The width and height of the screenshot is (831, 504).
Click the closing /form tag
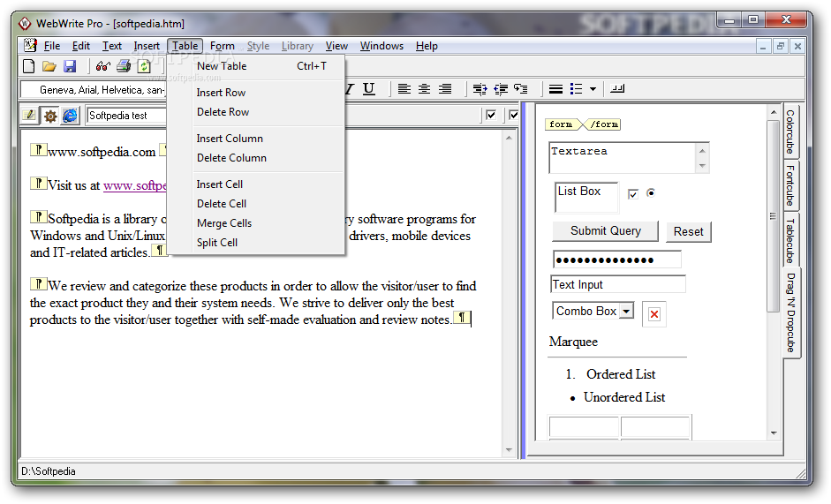(x=603, y=124)
